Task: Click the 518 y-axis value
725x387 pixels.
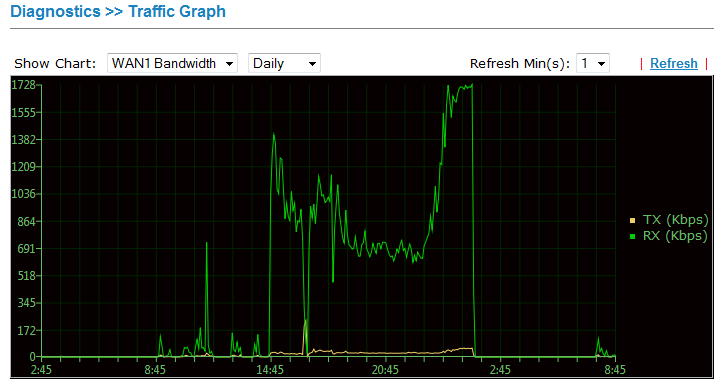Action: click(26, 276)
